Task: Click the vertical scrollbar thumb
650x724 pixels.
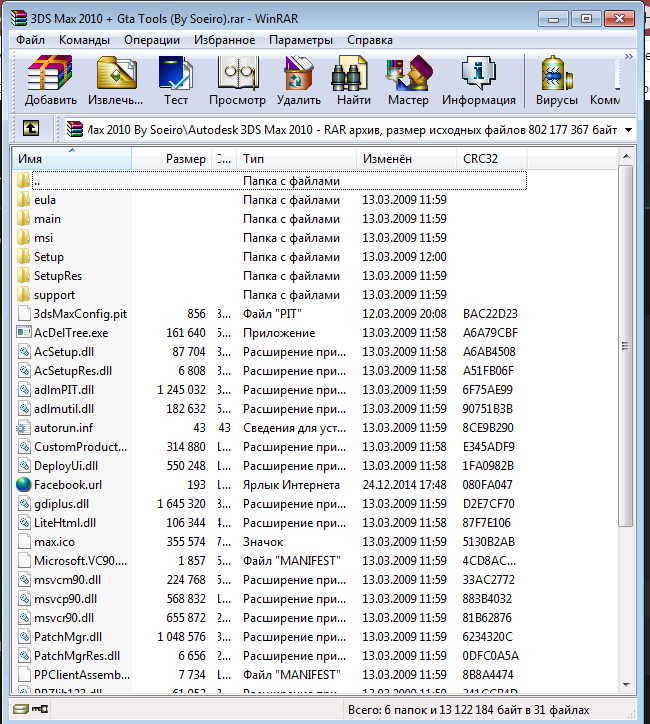Action: [626, 346]
